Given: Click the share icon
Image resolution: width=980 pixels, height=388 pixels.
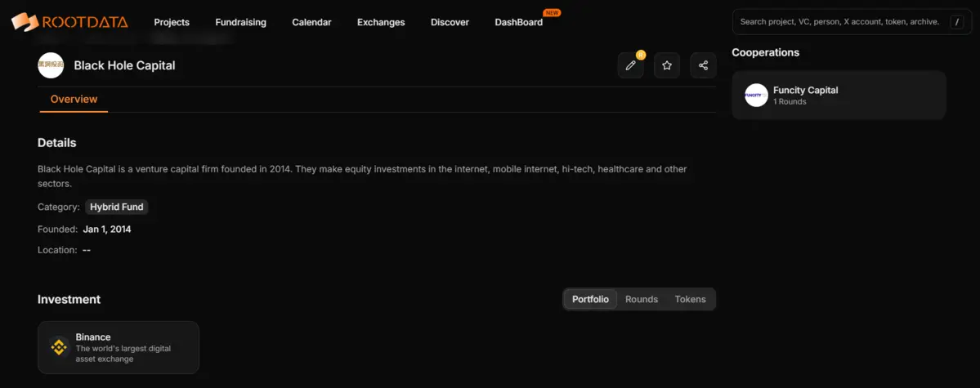Looking at the screenshot, I should pos(703,65).
